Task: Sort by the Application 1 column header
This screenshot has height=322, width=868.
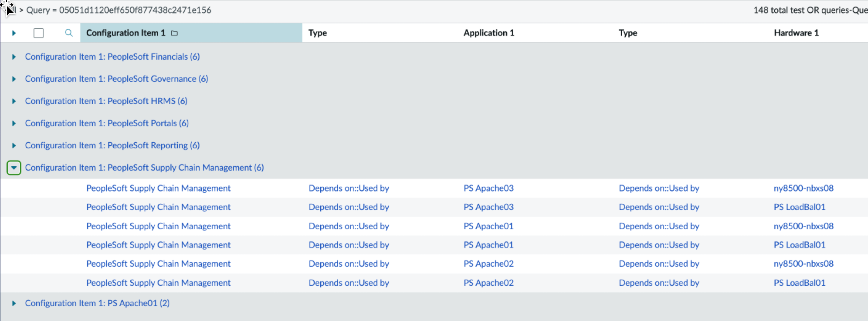Action: click(x=489, y=33)
